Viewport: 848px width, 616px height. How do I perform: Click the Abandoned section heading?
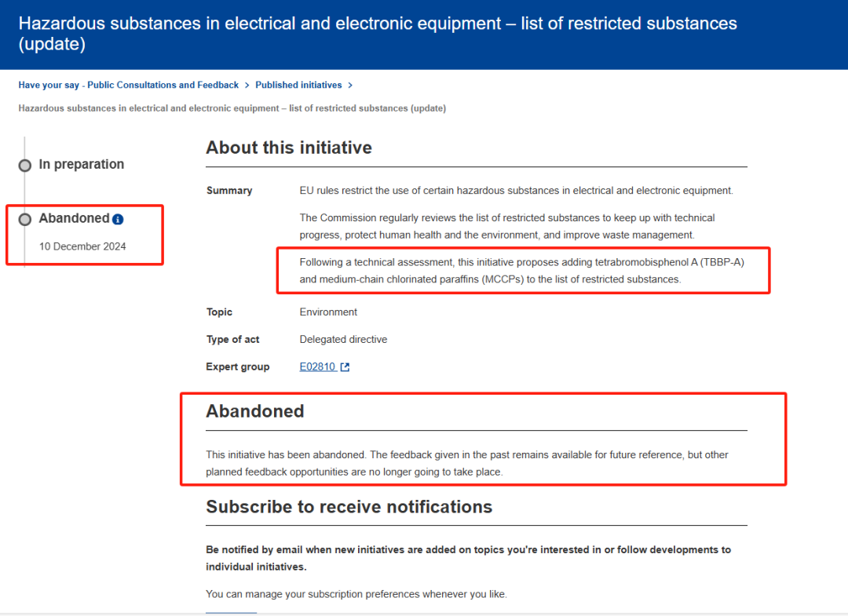pos(254,411)
